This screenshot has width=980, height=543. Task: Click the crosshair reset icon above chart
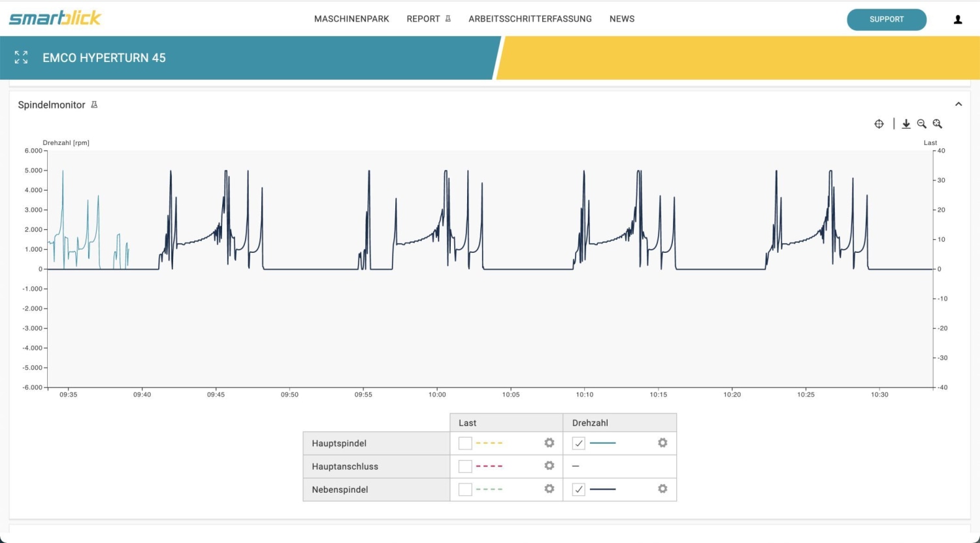pos(879,124)
